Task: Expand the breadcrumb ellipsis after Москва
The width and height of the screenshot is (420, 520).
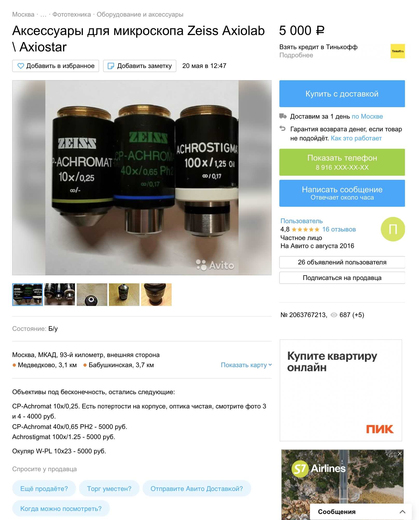Action: pyautogui.click(x=43, y=15)
